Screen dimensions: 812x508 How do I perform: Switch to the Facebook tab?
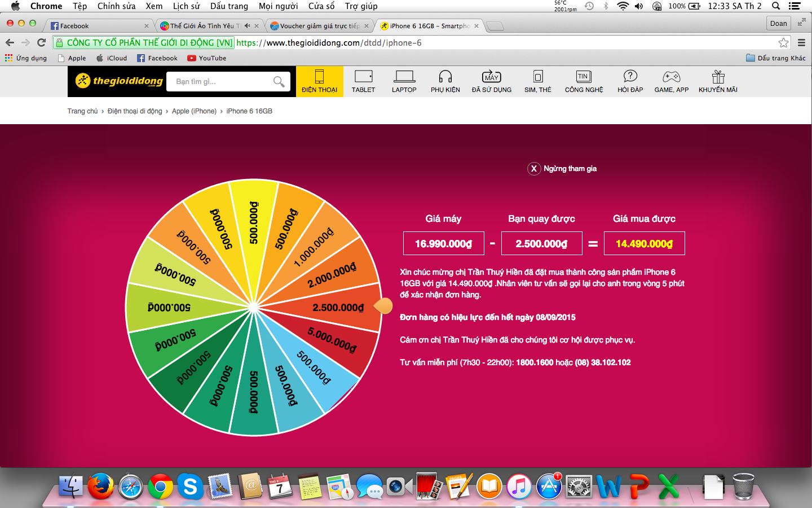pyautogui.click(x=99, y=26)
